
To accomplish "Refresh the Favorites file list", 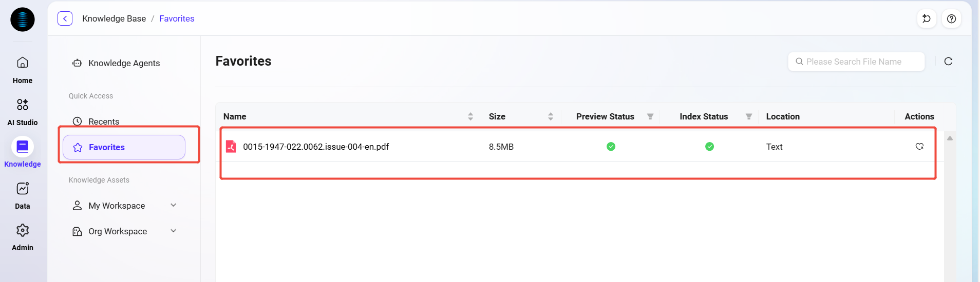I will point(948,62).
